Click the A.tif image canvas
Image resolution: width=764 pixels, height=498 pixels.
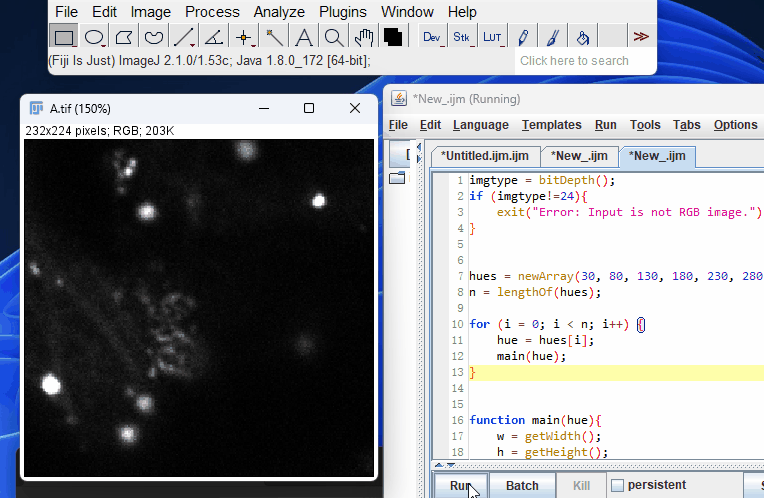click(199, 308)
